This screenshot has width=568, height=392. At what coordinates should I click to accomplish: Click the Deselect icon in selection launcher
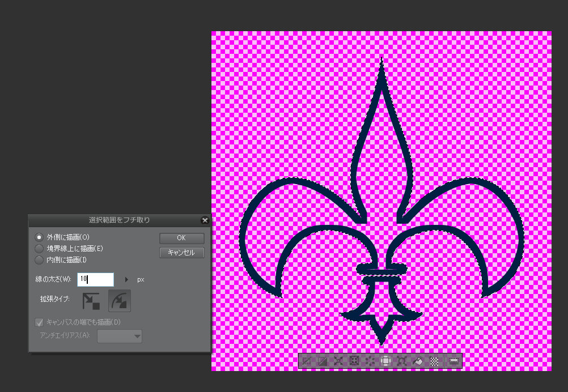307,361
